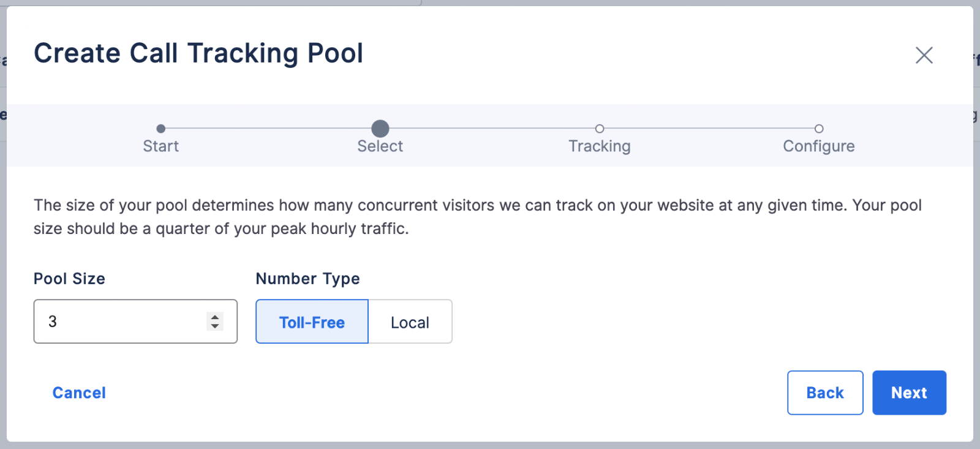Open the Start step label
The width and height of the screenshot is (980, 449).
(x=160, y=146)
